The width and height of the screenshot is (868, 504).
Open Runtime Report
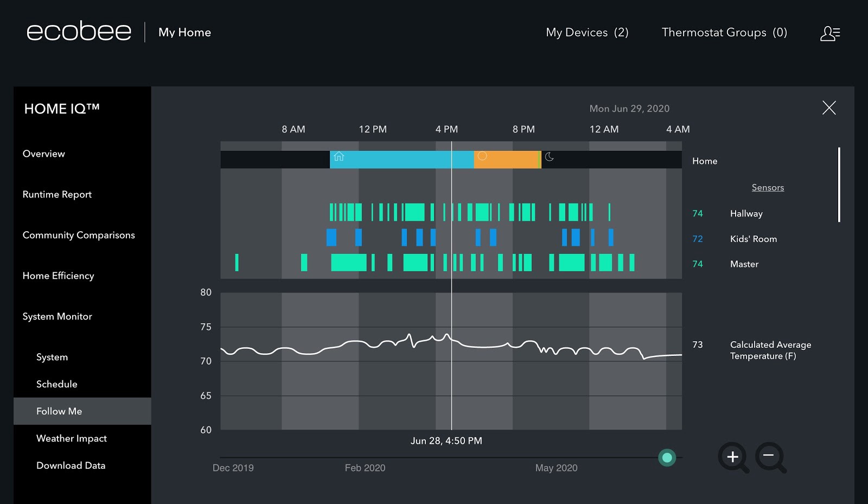(57, 194)
